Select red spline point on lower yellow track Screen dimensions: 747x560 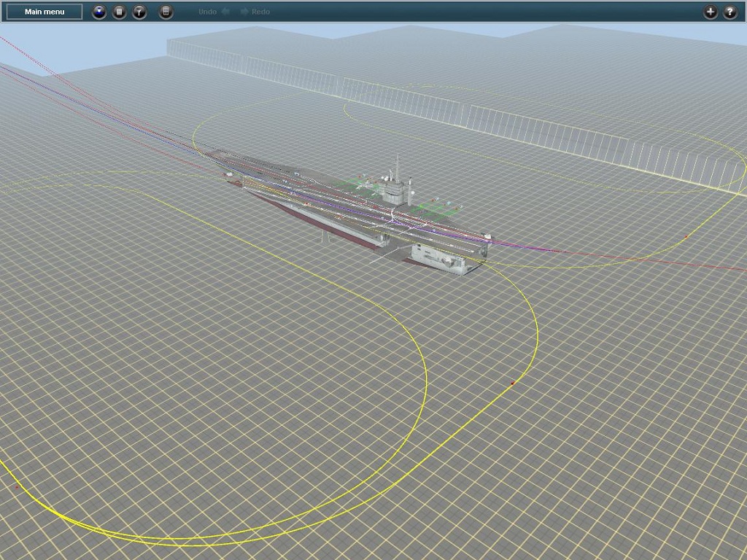pyautogui.click(x=513, y=383)
